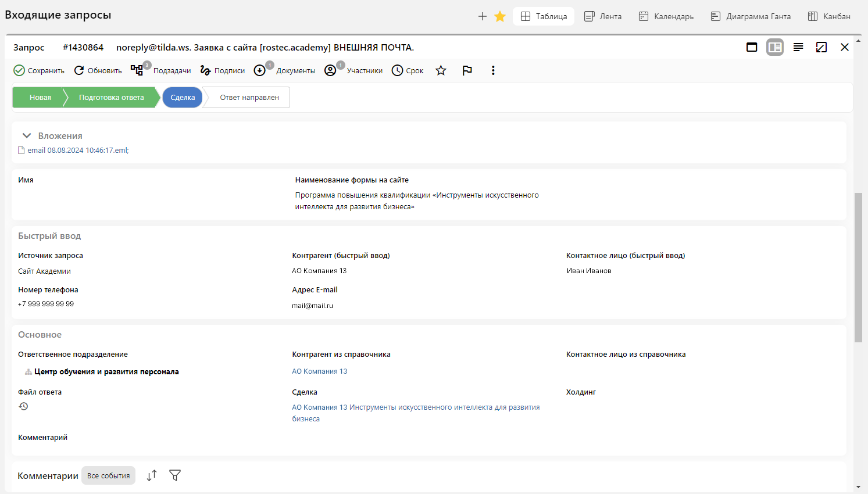Screen dimensions: 868x494
Task: Open the Подзадачи panel icon
Action: (x=138, y=70)
